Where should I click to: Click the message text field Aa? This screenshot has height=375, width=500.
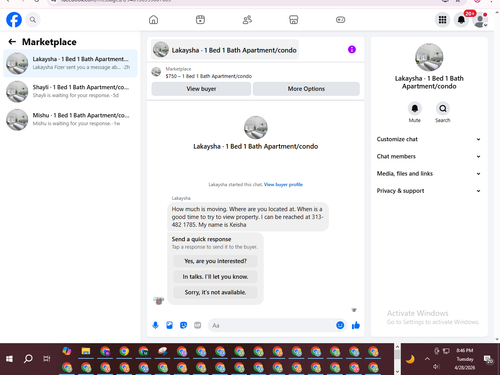click(x=272, y=325)
